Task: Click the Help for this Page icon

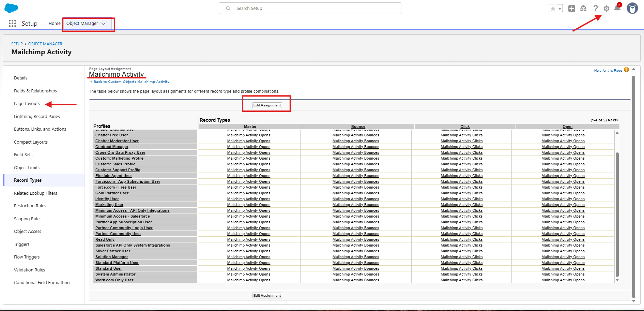Action: coord(626,70)
